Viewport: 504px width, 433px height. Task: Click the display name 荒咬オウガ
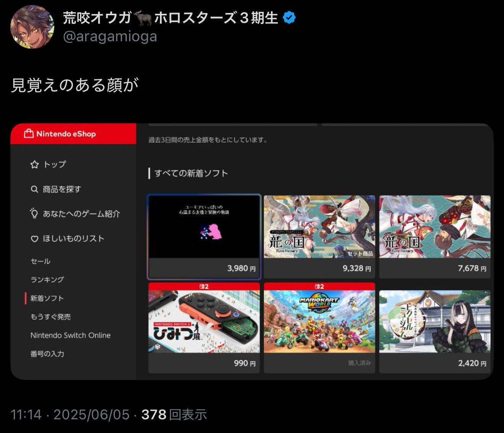tap(97, 18)
